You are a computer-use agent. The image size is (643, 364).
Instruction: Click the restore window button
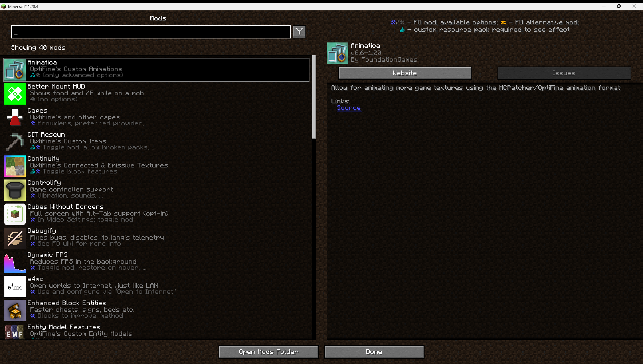(x=619, y=6)
